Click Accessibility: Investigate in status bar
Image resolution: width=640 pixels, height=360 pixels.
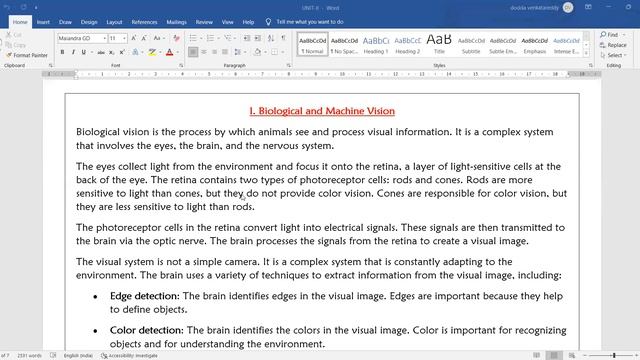pos(129,356)
